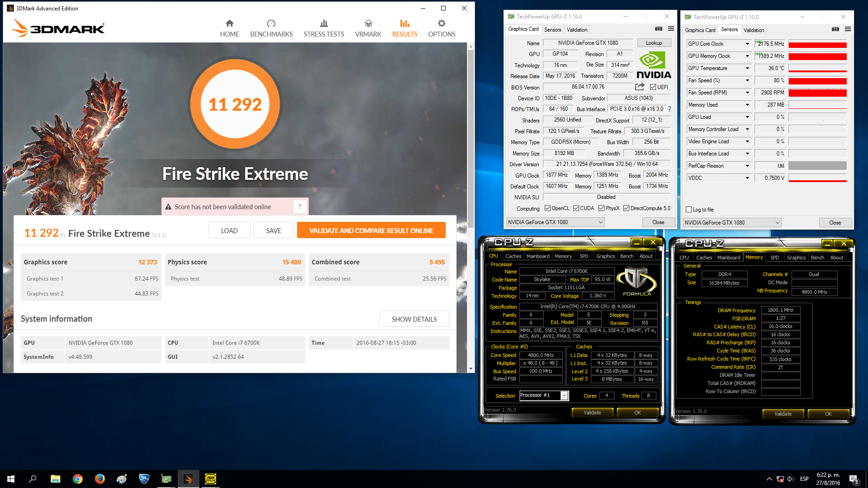Click Bus Interface question mark in GPU-Z
The image size is (868, 488).
[670, 109]
